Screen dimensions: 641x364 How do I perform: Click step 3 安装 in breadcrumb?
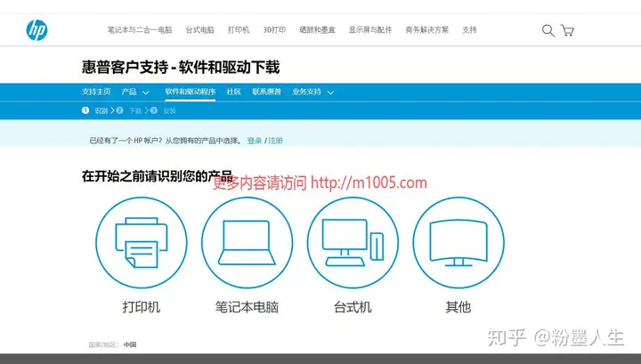coord(163,110)
